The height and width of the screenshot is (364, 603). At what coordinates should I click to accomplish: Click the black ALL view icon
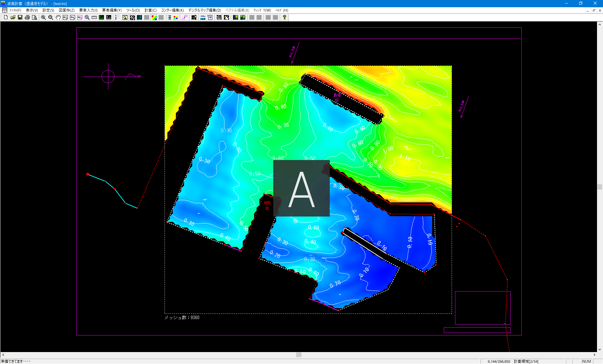(65, 18)
